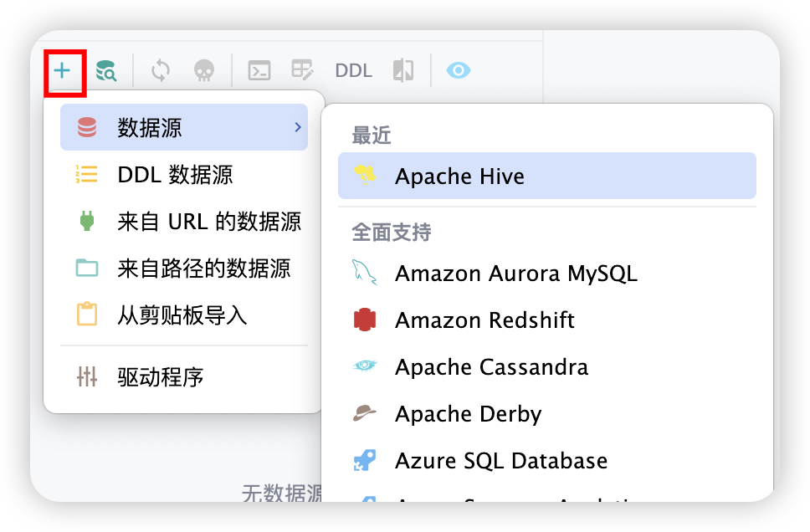
Task: Open data source properties icon
Action: (106, 71)
